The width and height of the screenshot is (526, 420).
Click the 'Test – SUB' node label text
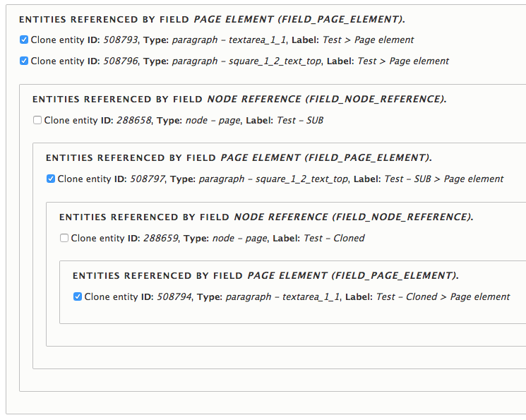coord(300,121)
